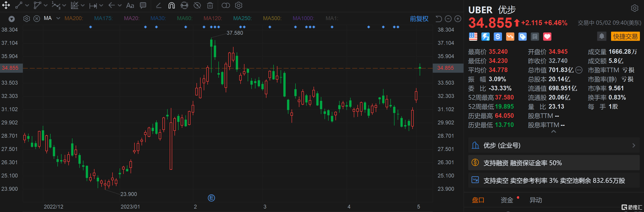Select the 1-3 wave pattern tool

click(x=56, y=5)
